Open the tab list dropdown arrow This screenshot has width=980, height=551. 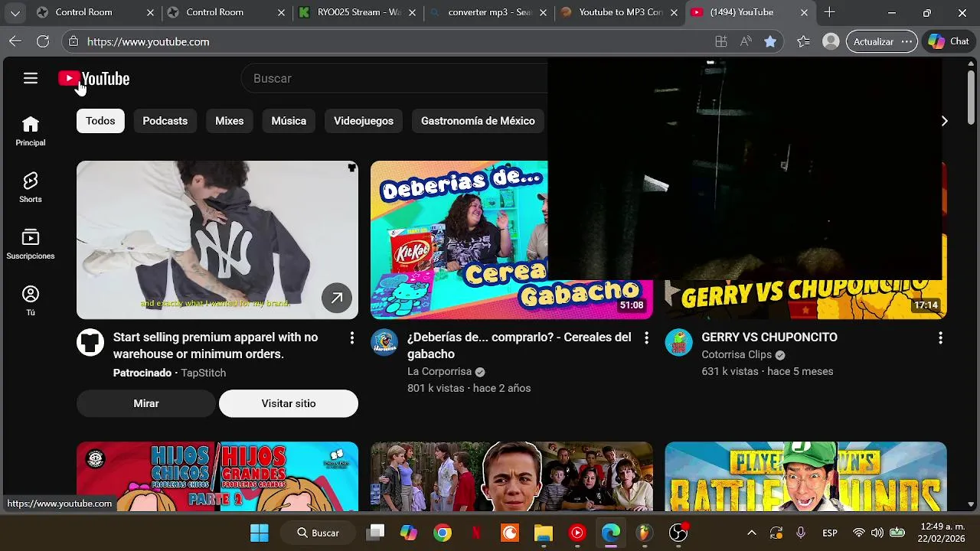click(x=15, y=12)
